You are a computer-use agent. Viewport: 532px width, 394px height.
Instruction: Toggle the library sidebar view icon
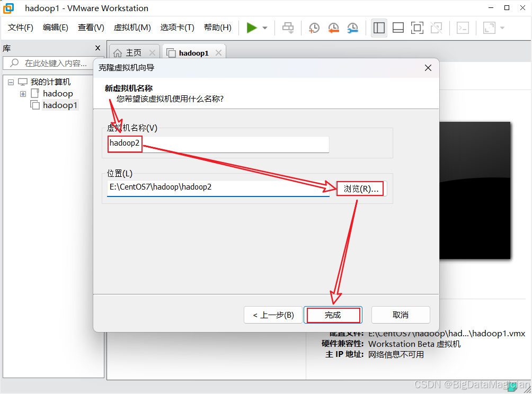coord(379,28)
